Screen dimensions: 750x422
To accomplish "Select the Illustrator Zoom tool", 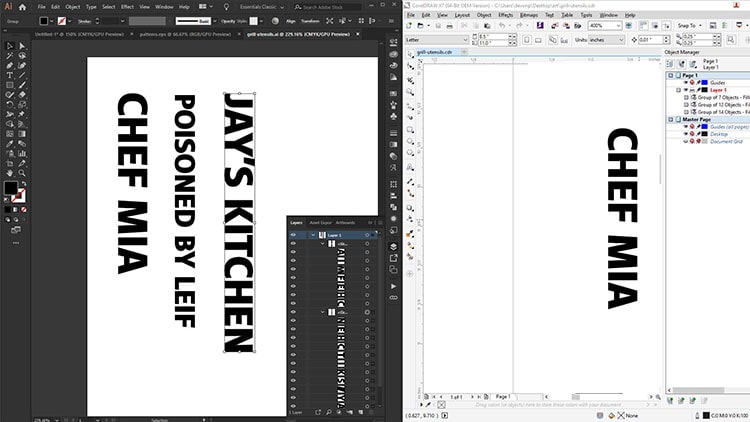I will click(24, 170).
